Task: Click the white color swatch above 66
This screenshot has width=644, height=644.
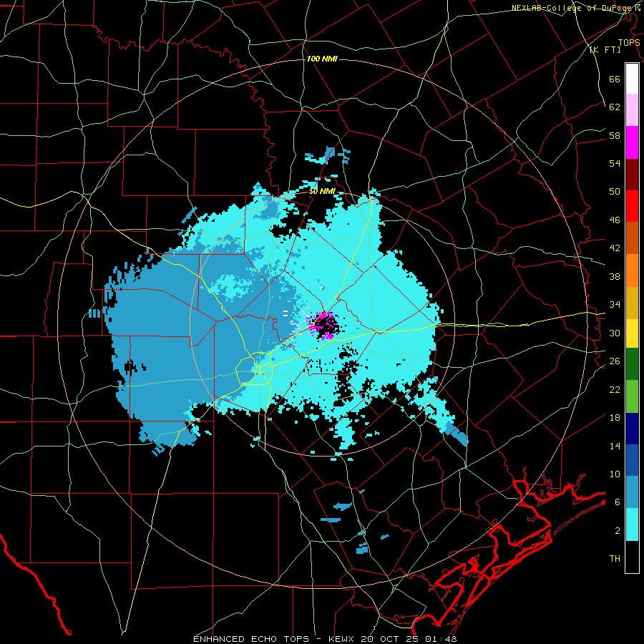Action: (x=632, y=79)
